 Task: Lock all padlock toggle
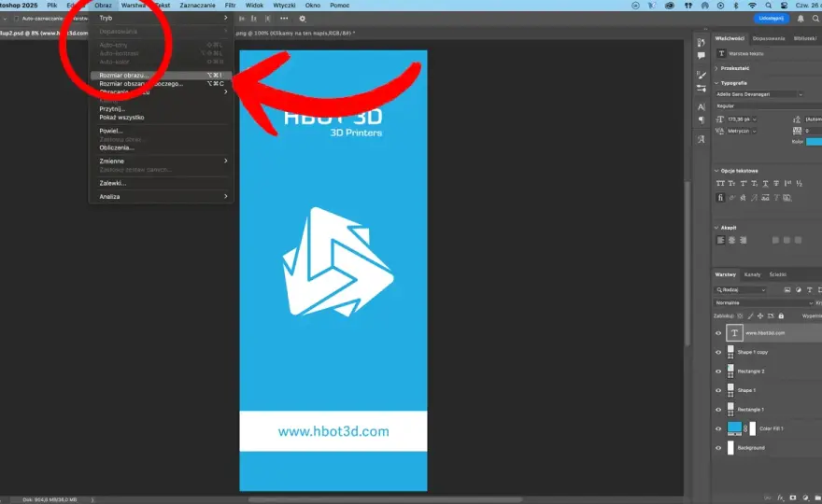[781, 315]
